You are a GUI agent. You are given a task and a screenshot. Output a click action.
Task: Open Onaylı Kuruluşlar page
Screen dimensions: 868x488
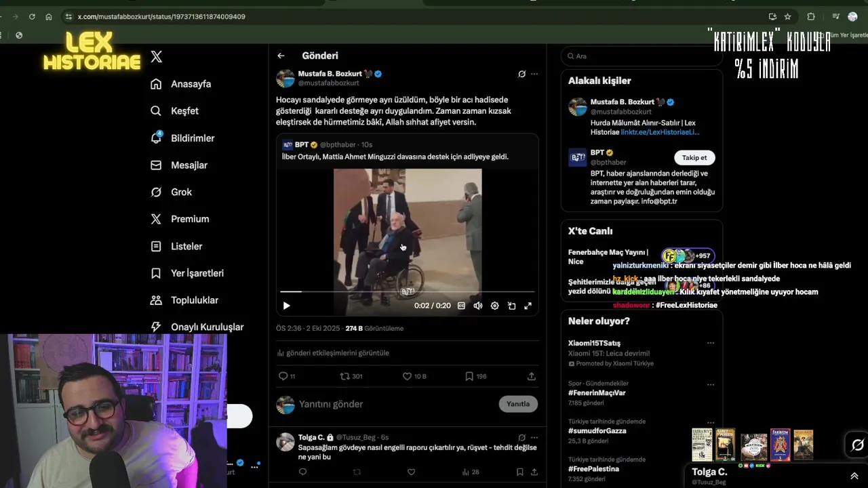click(x=197, y=327)
